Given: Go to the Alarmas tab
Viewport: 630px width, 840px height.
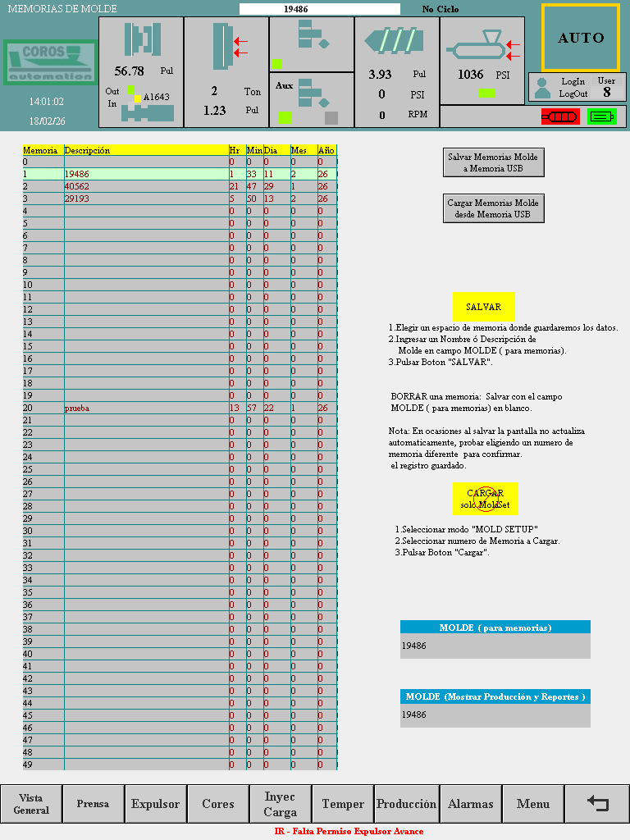Looking at the screenshot, I should pyautogui.click(x=471, y=804).
